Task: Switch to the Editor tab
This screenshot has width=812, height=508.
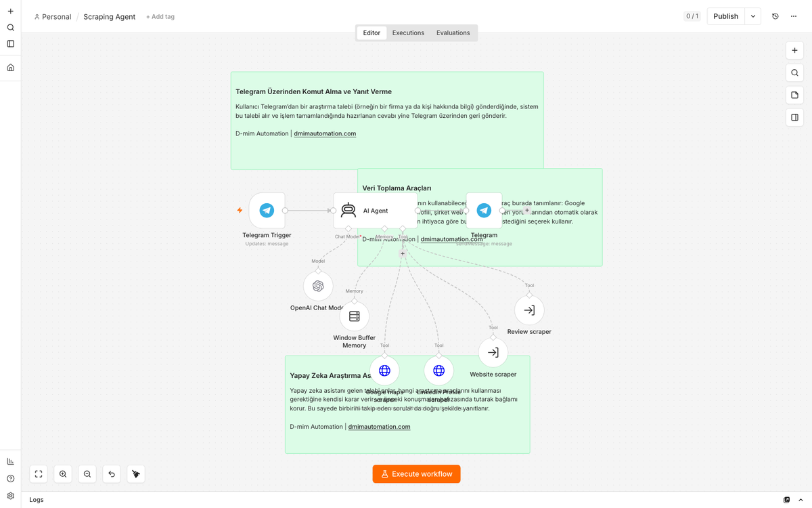Action: (x=371, y=33)
